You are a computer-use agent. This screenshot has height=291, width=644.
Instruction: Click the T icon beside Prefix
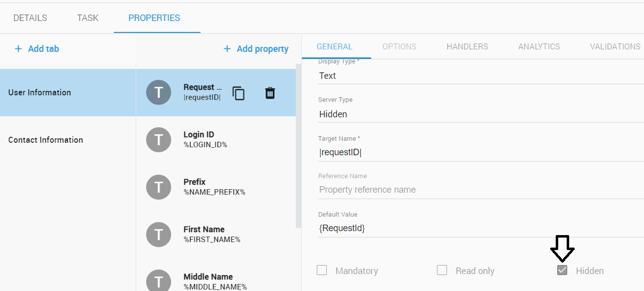coord(159,187)
